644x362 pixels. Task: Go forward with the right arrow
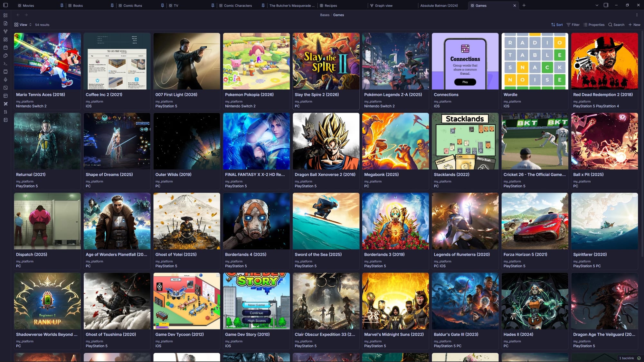tap(26, 15)
